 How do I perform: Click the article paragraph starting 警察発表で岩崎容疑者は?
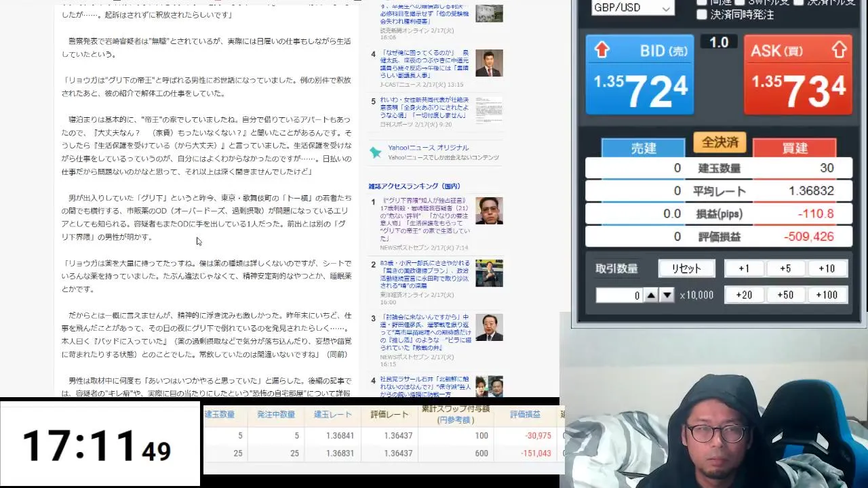(x=206, y=47)
